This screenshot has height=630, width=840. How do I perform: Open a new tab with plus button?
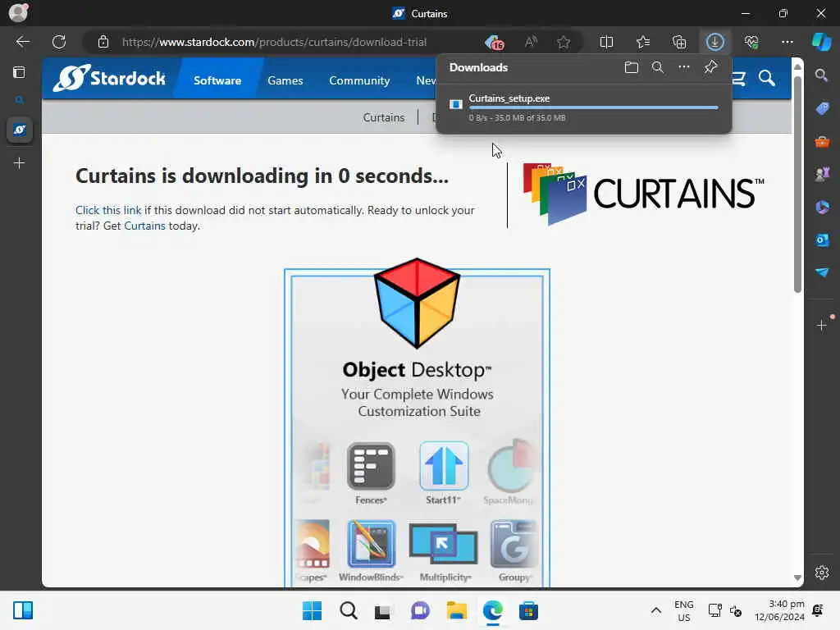(20, 163)
